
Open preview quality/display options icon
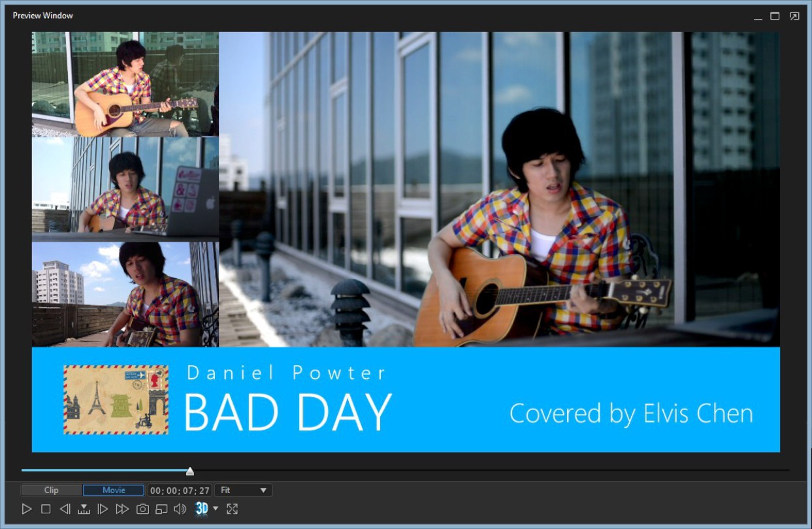[x=161, y=509]
